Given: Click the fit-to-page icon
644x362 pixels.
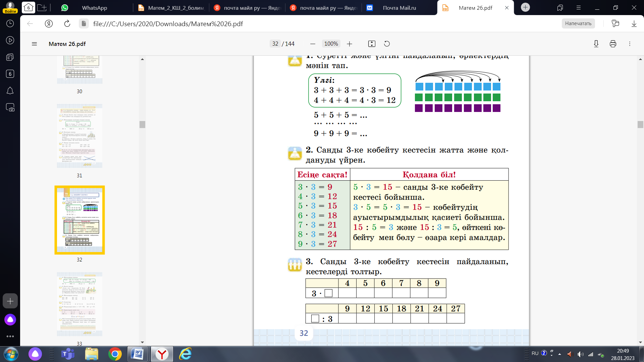Looking at the screenshot, I should coord(372,44).
